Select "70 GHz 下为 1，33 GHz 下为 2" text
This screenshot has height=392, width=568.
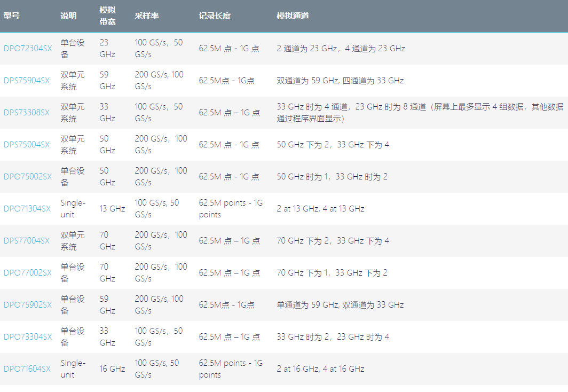(332, 273)
